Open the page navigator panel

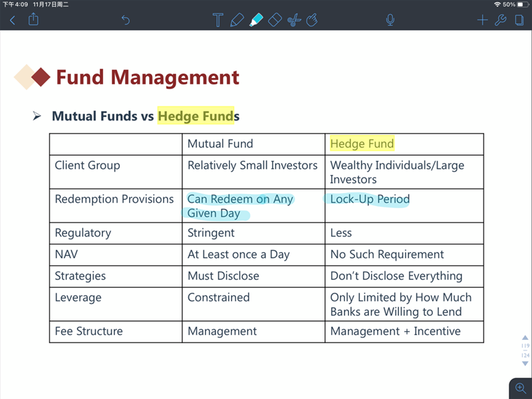coord(519,20)
